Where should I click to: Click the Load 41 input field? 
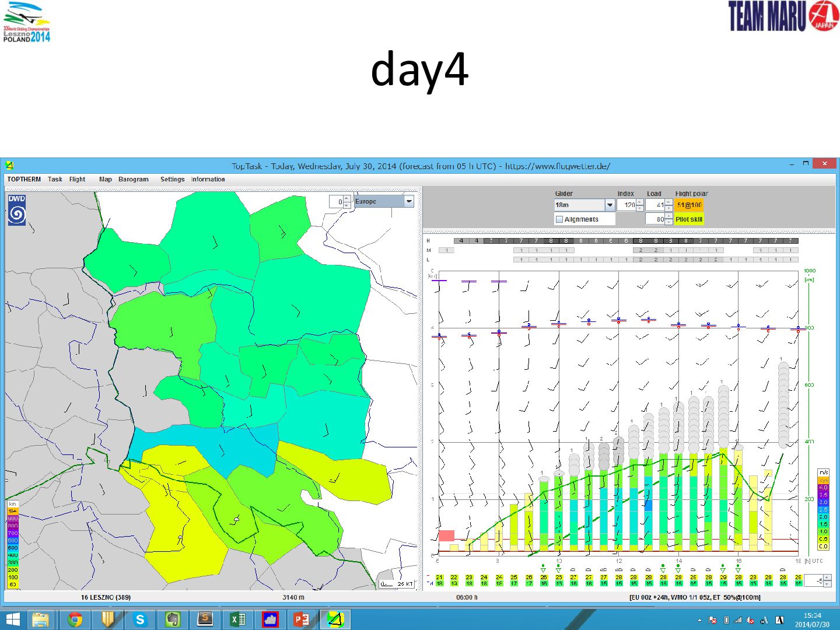click(x=655, y=205)
